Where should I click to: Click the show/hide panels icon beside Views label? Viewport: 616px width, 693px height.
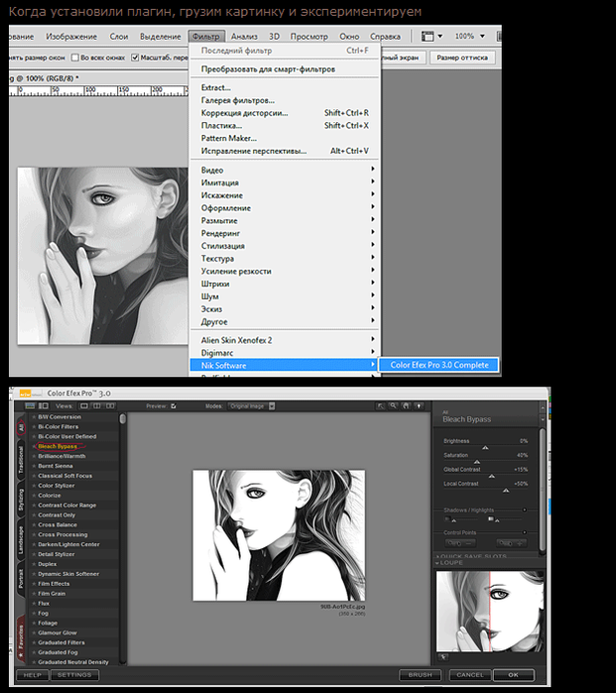tap(44, 405)
